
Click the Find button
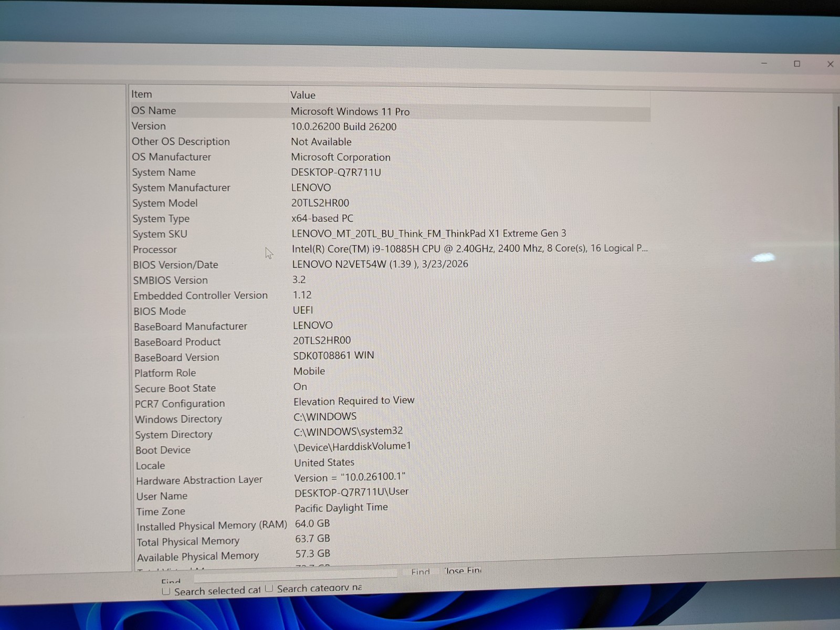click(x=420, y=572)
